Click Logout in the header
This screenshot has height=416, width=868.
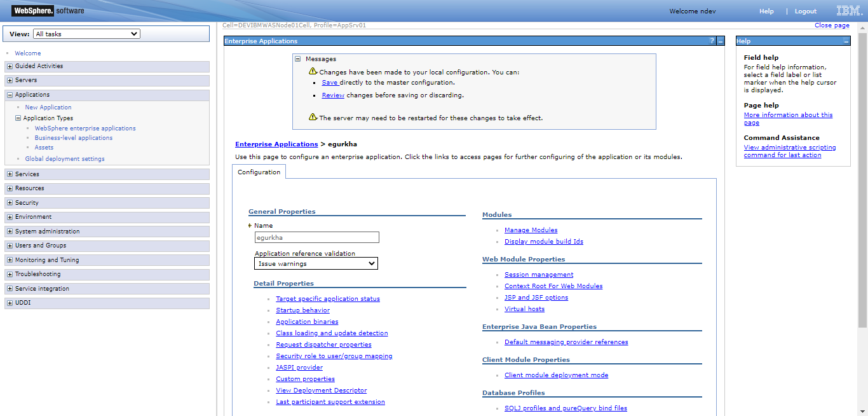(x=806, y=11)
